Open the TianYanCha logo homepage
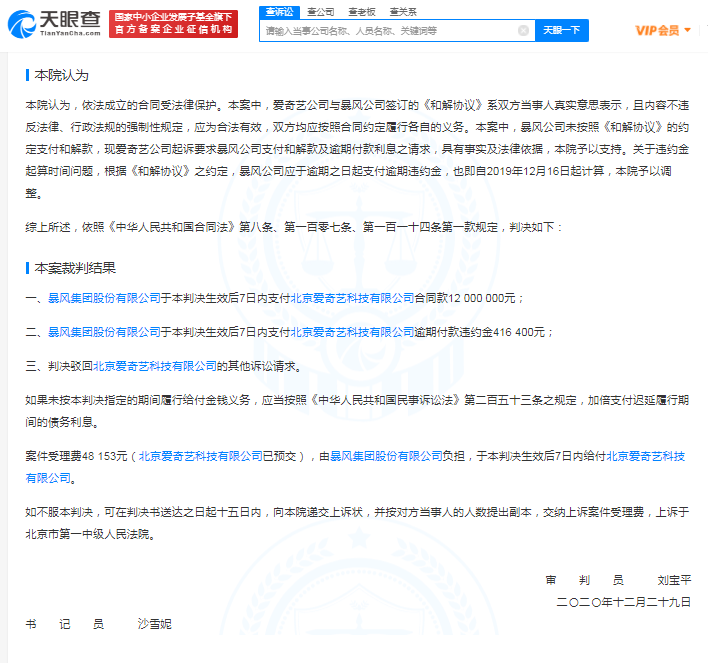Screen dimensions: 708x663 point(54,23)
